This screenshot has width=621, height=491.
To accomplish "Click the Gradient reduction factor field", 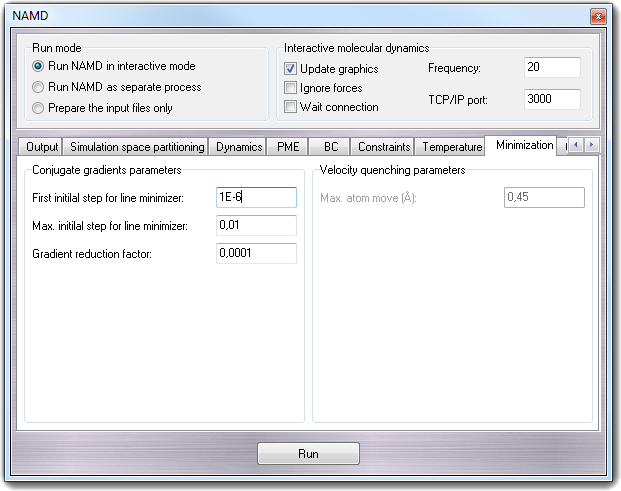I will [256, 253].
